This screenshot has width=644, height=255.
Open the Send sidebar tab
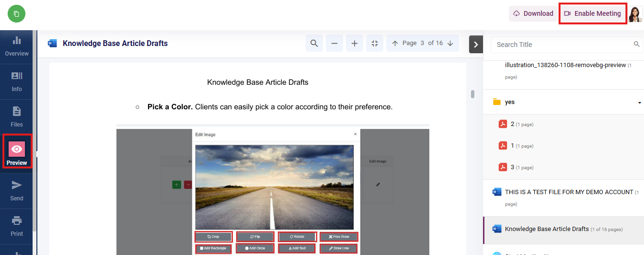pos(17,191)
